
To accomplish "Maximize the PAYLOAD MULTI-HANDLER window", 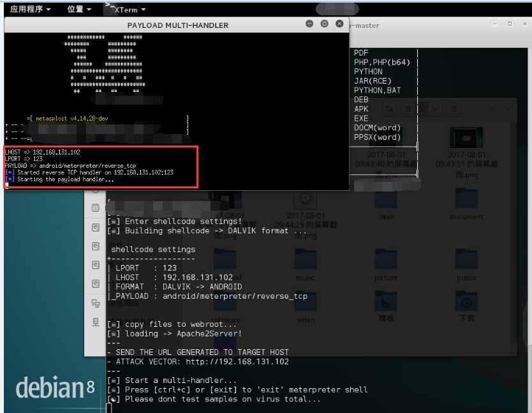I will [x=324, y=24].
